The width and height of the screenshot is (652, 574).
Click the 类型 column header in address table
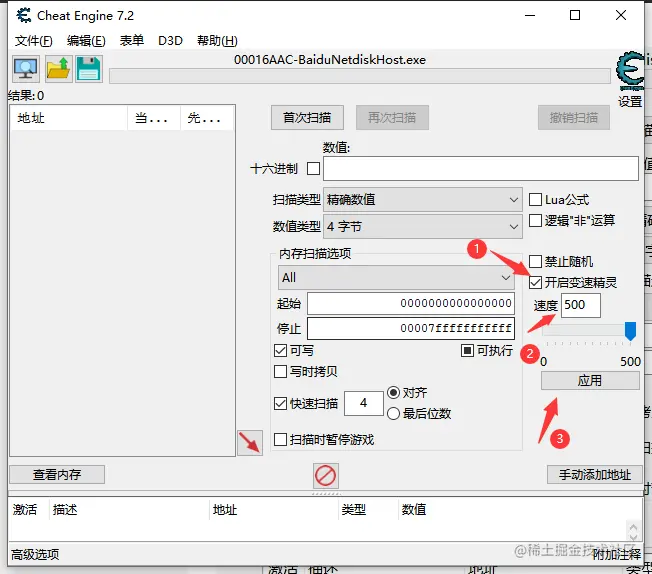pos(368,510)
